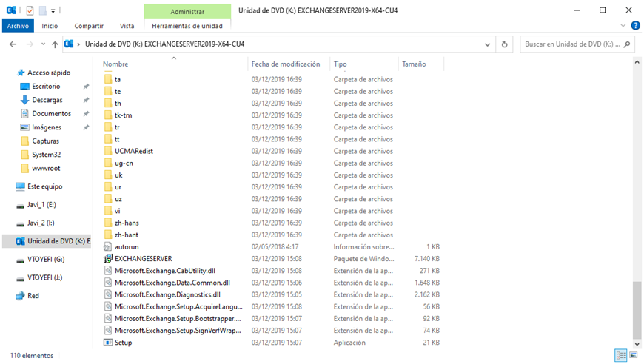Expand the address bar history dropdown
The width and height of the screenshot is (644, 364).
point(488,44)
